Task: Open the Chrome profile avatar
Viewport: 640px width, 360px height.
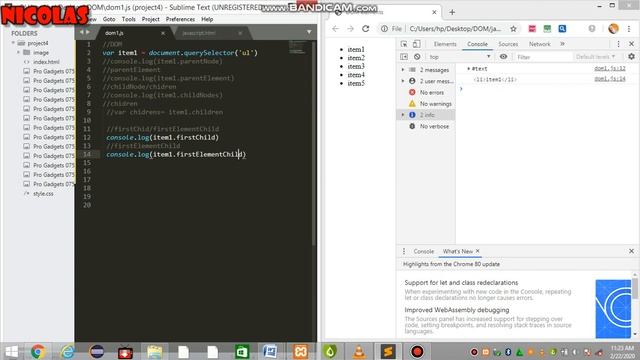Action: point(613,29)
